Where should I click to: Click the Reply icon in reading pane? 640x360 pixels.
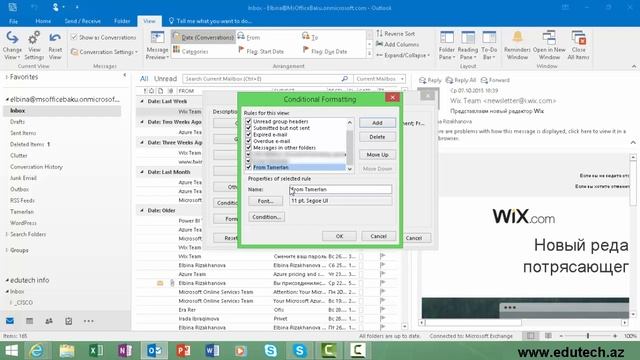pos(422,80)
